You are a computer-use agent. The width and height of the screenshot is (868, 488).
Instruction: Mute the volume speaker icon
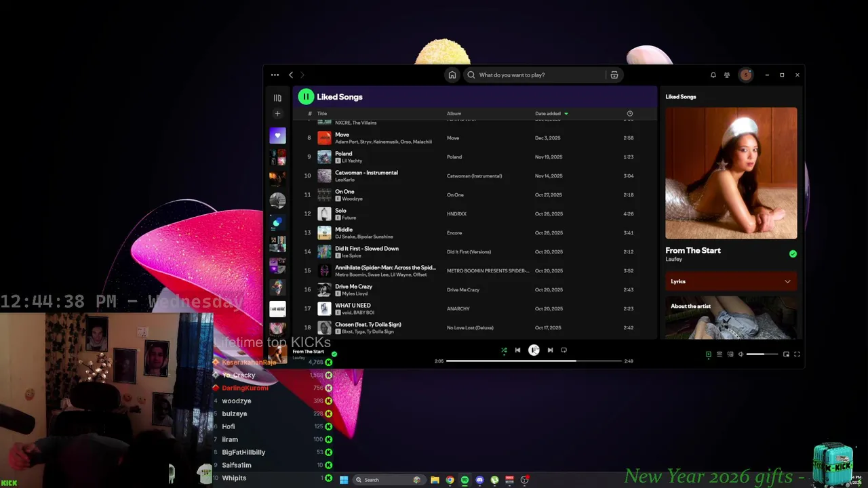pos(741,354)
